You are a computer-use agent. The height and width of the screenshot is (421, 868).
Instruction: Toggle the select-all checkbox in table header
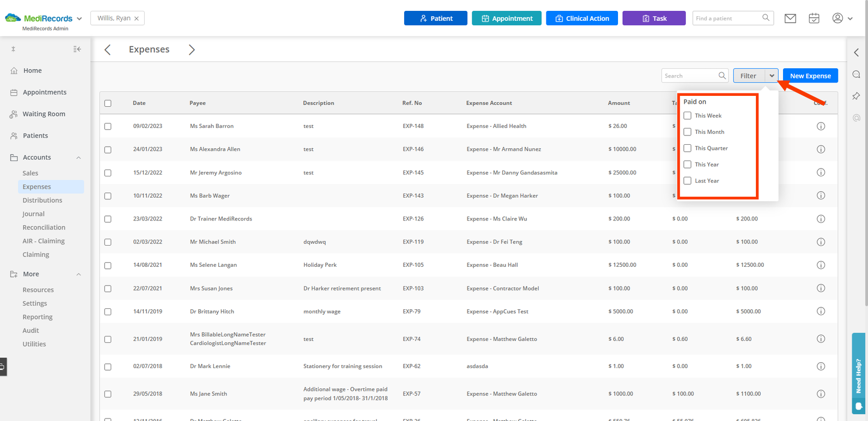[x=108, y=103]
